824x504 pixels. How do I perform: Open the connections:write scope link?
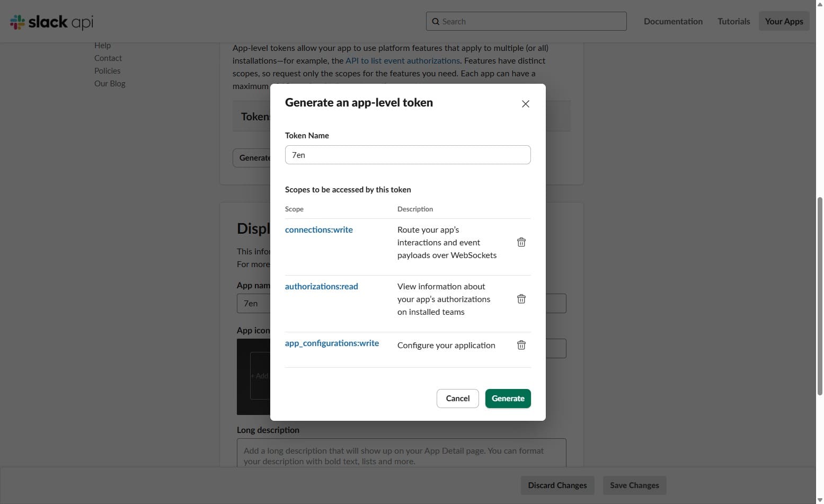(x=319, y=229)
